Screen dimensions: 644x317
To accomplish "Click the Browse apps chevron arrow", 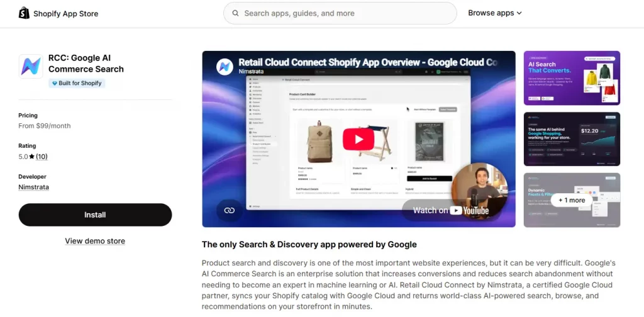I will click(519, 13).
